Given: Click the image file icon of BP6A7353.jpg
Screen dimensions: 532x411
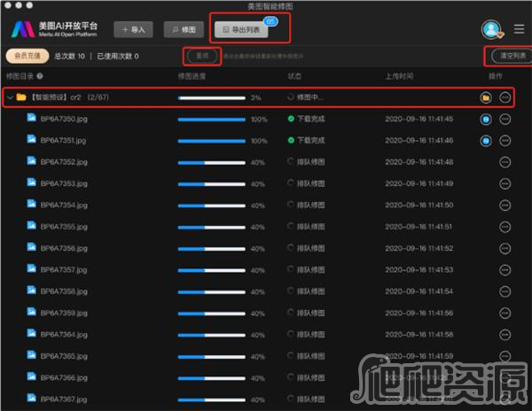Looking at the screenshot, I should coord(32,183).
